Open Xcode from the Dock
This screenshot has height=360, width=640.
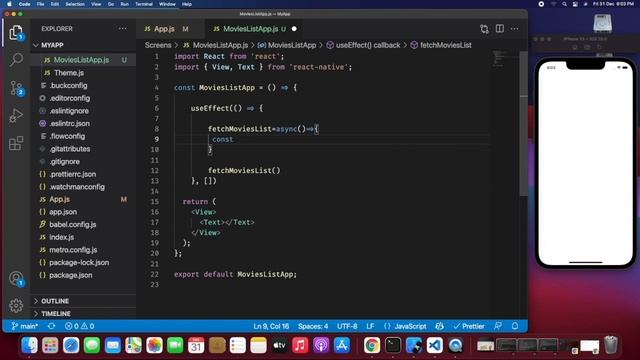(414, 345)
